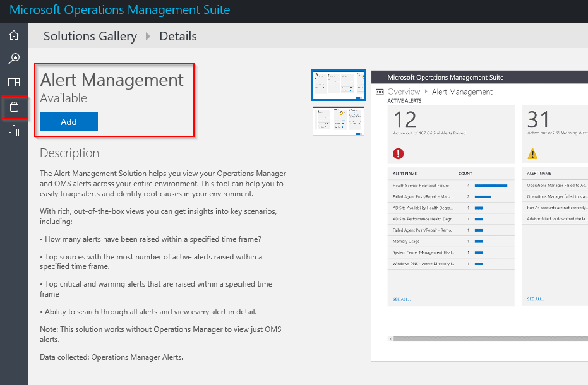The height and width of the screenshot is (385, 588).
Task: Click SEE ALL under critical alerts
Action: point(401,299)
